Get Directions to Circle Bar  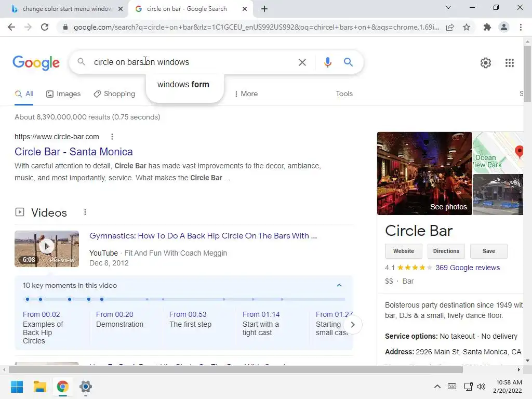[446, 251]
